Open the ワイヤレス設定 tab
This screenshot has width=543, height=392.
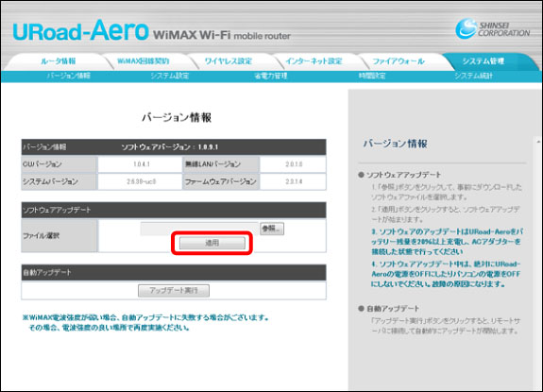229,61
